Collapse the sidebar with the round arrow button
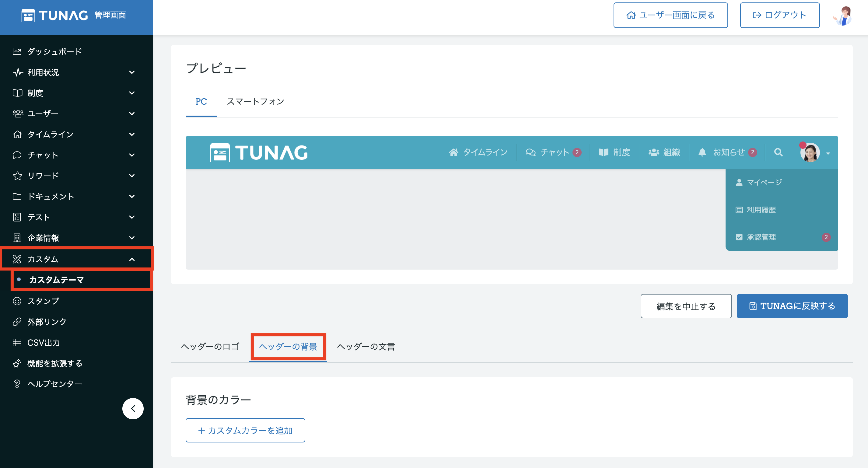This screenshot has height=468, width=868. [133, 409]
